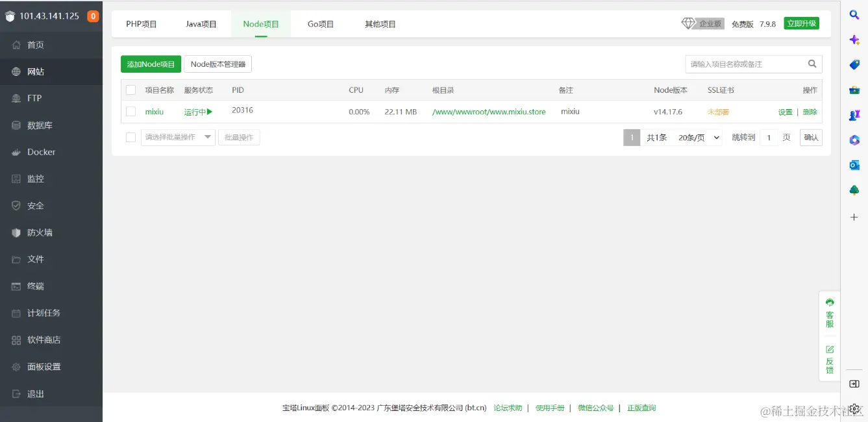Open 设置 for the mixiu project
This screenshot has height=422, width=868.
pyautogui.click(x=786, y=112)
